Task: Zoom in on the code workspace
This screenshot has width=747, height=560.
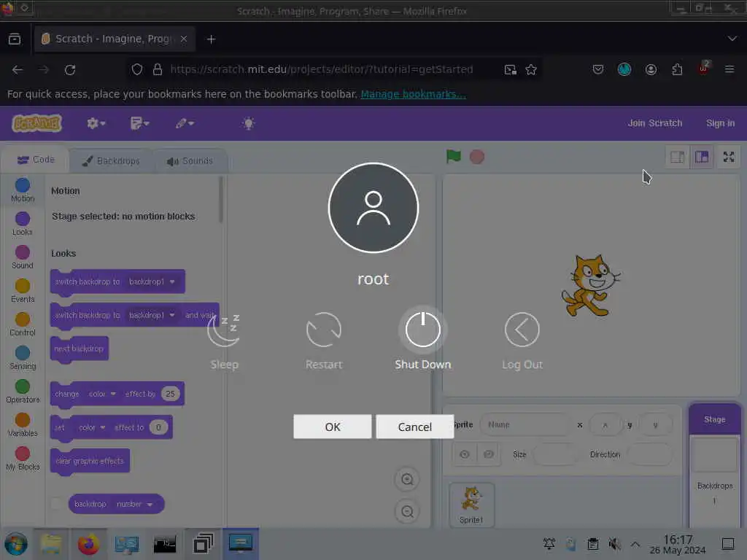Action: 407,479
